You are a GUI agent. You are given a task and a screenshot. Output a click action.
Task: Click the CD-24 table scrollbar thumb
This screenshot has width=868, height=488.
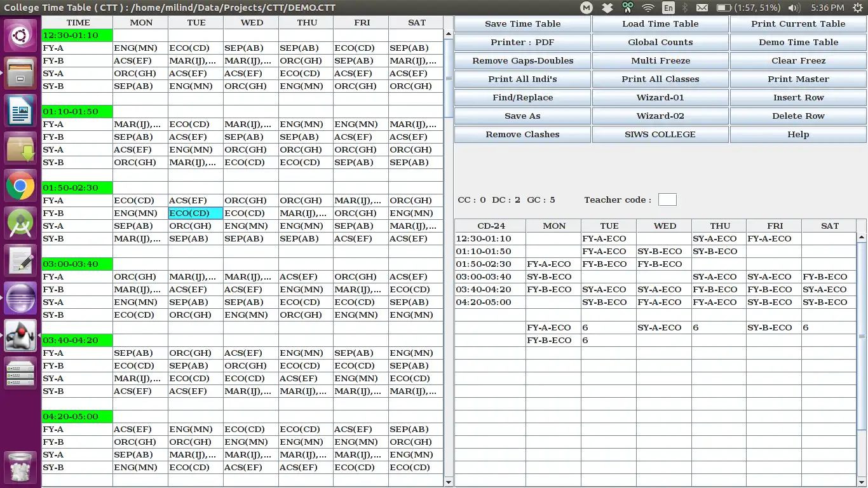coord(862,335)
